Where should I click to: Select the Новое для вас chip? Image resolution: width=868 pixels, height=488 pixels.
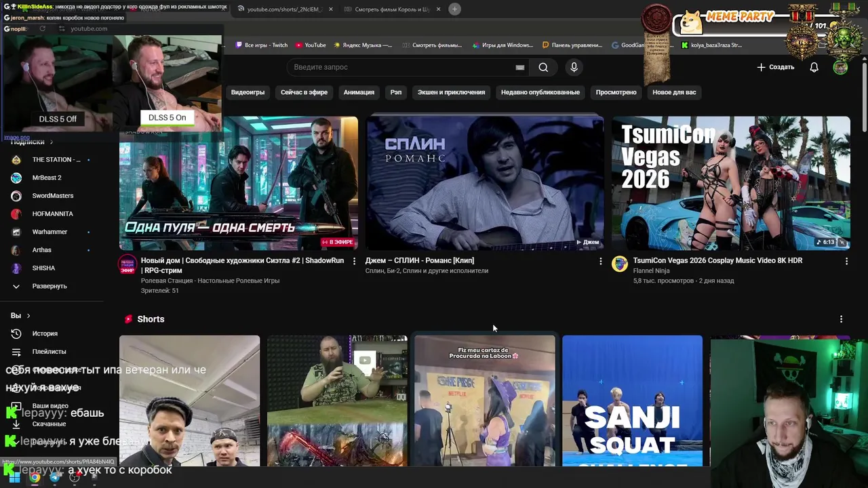[x=674, y=92]
